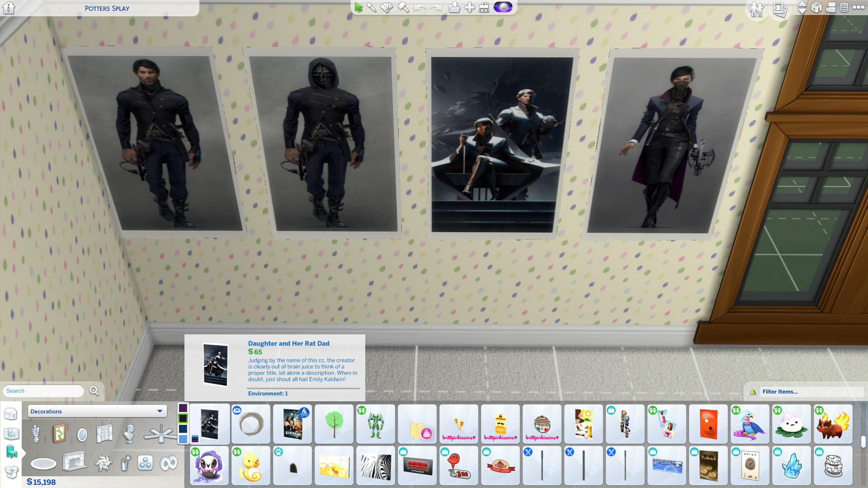Select the green tree wall decal
The height and width of the screenshot is (488, 868).
[334, 424]
